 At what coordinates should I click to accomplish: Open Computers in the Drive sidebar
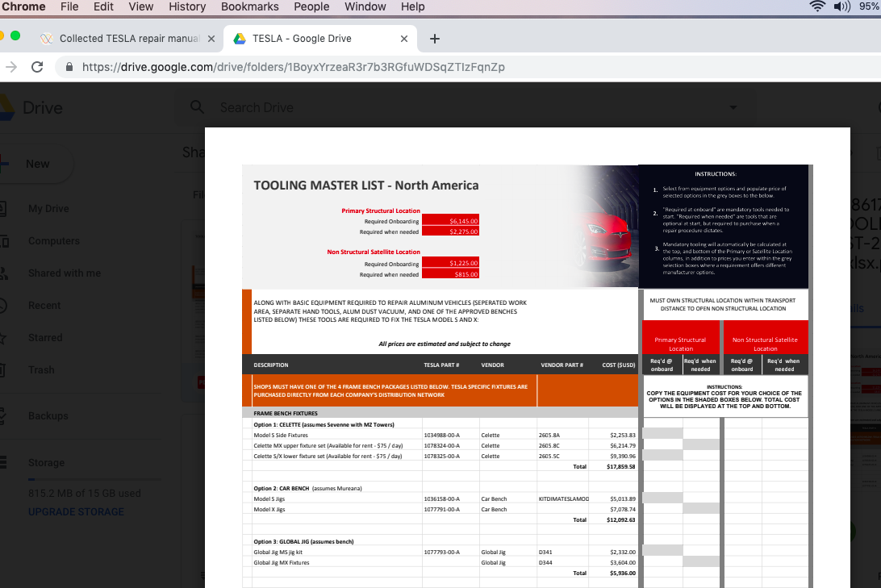coord(54,241)
